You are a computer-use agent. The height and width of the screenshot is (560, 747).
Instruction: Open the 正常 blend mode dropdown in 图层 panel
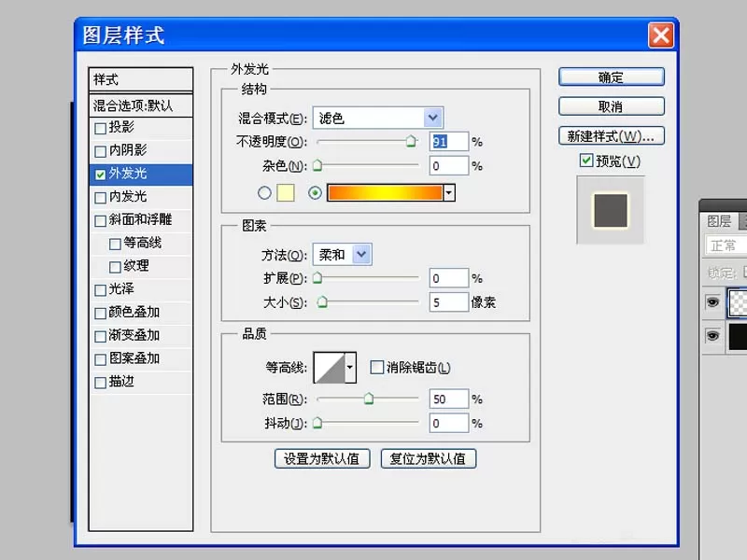pyautogui.click(x=726, y=245)
